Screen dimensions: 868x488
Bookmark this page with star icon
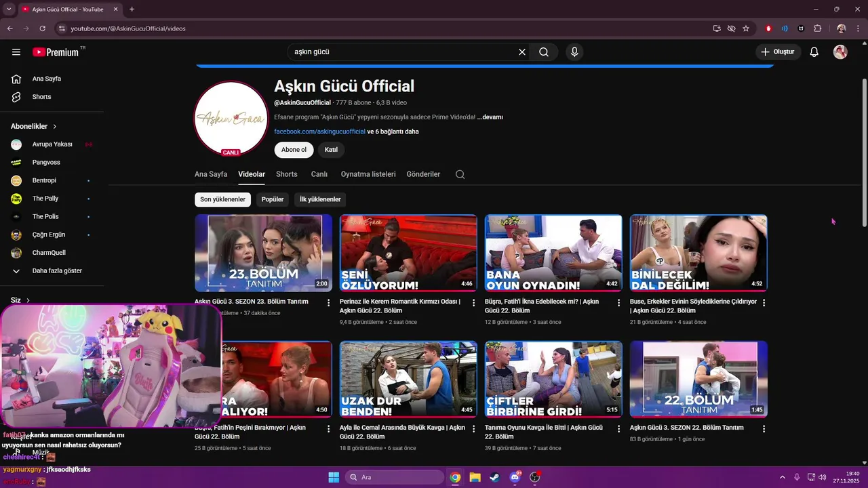point(746,28)
